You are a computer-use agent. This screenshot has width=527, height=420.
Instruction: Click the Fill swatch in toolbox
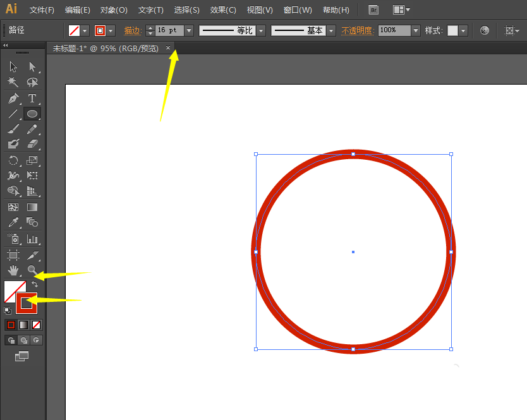coord(12,289)
